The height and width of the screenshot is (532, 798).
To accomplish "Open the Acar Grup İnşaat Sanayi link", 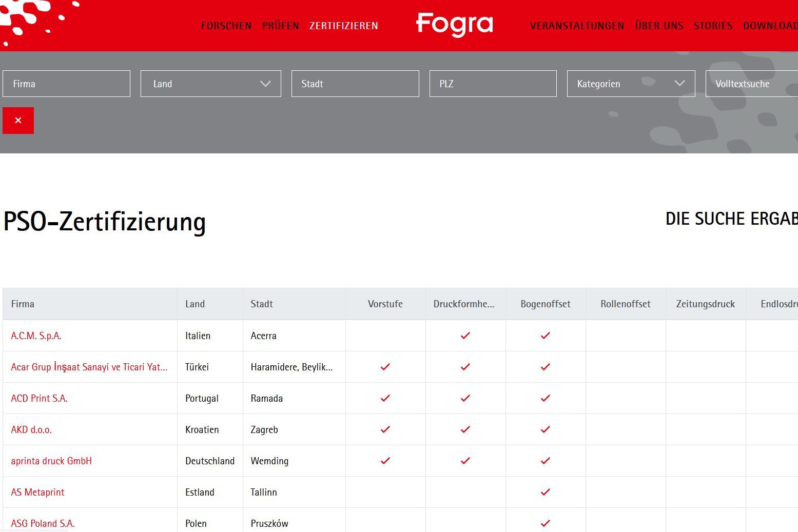I will [89, 367].
